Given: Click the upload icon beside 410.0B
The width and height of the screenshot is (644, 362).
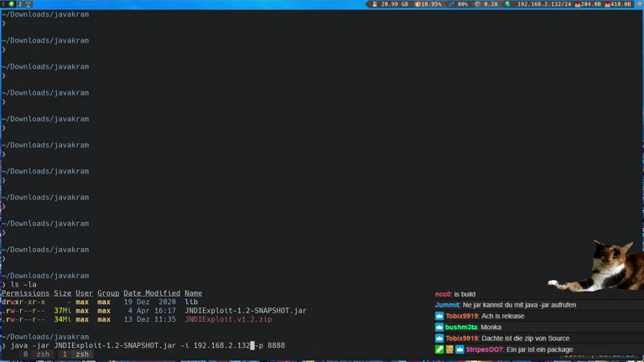Looking at the screenshot, I should (x=607, y=4).
